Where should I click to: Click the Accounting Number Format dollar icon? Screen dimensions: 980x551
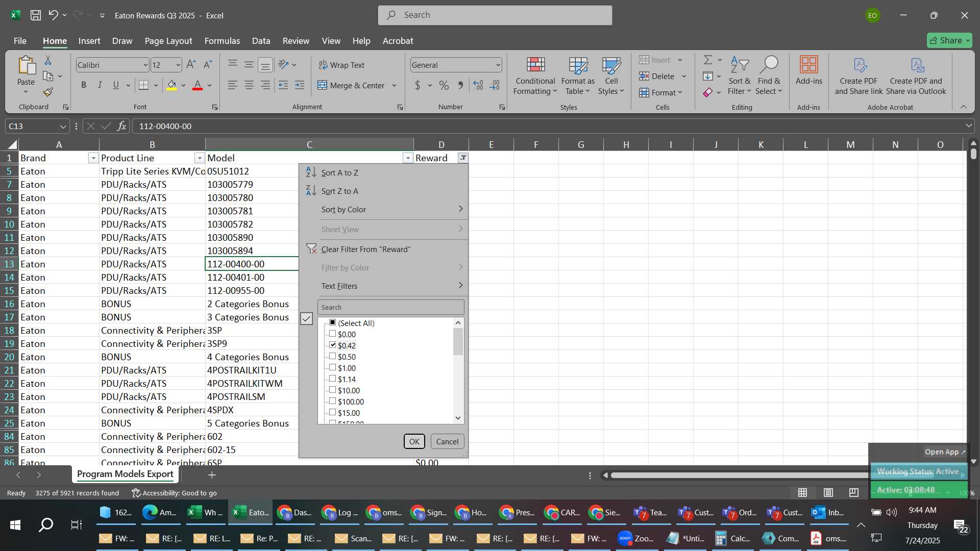[418, 85]
